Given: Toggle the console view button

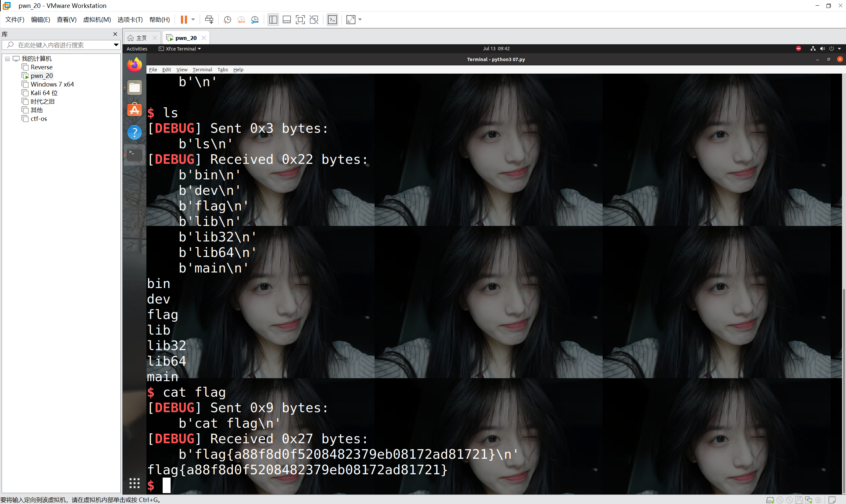Looking at the screenshot, I should 332,20.
